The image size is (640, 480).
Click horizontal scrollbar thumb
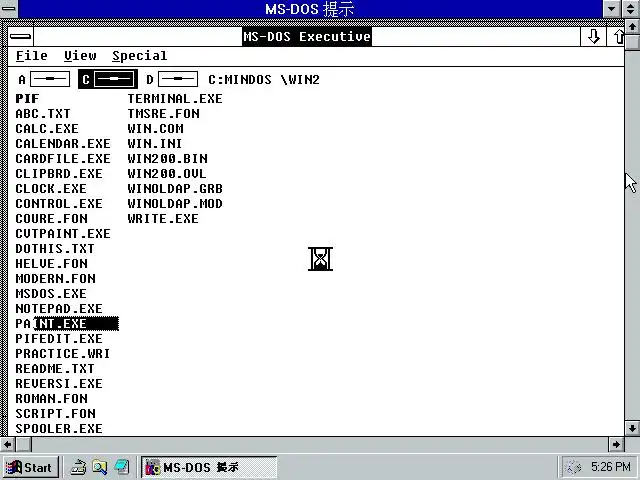[x=23, y=444]
